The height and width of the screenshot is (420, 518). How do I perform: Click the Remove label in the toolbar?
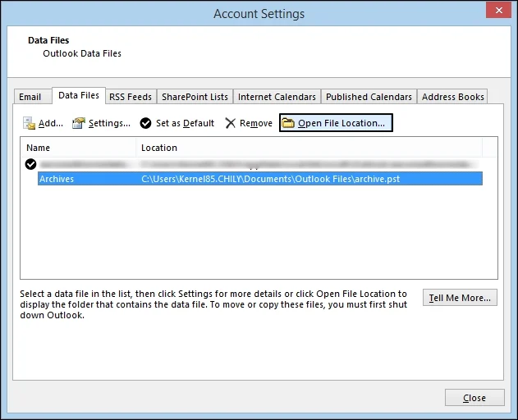(x=256, y=123)
